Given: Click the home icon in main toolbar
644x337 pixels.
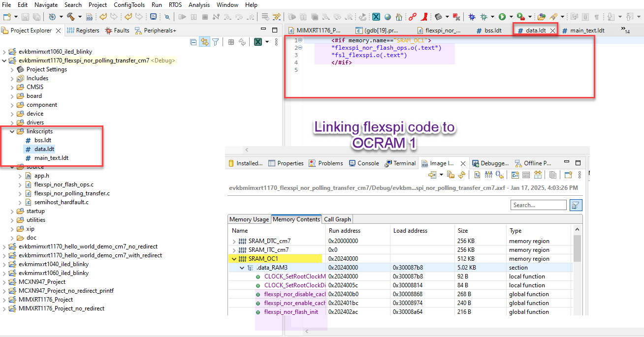Looking at the screenshot, I should (x=399, y=17).
